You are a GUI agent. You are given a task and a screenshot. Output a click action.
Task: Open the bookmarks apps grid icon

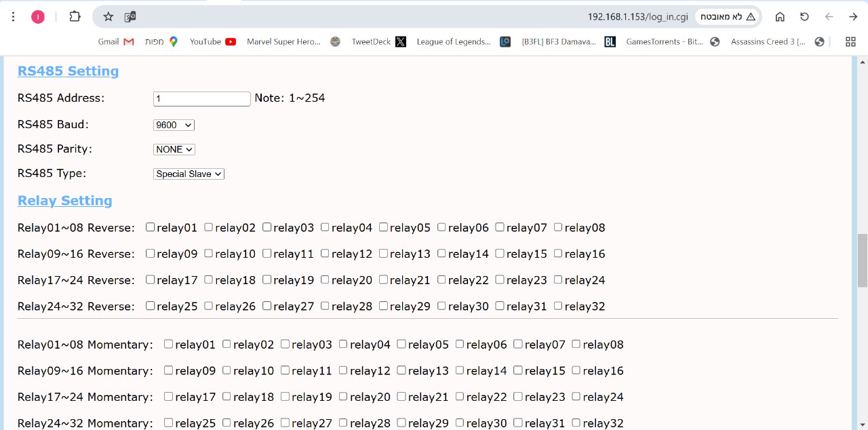pyautogui.click(x=850, y=42)
